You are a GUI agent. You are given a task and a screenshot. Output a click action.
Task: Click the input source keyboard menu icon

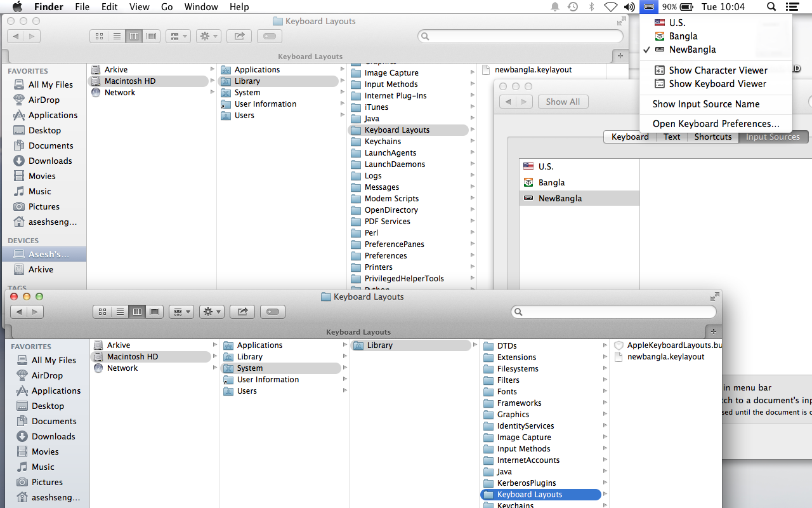(x=649, y=7)
